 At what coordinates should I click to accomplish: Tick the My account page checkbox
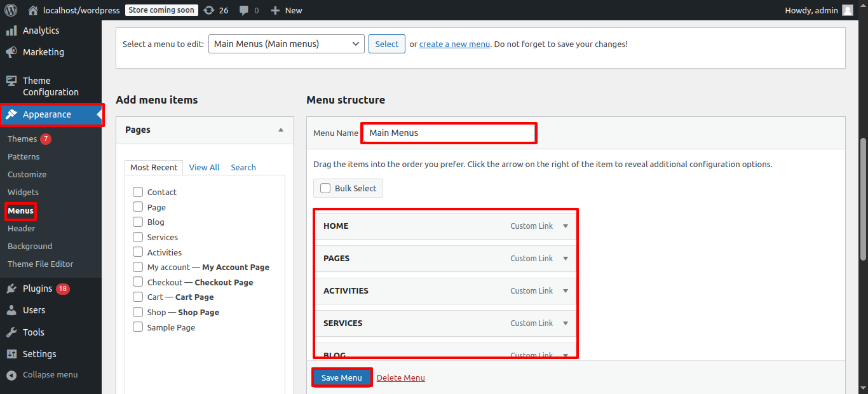click(x=138, y=267)
